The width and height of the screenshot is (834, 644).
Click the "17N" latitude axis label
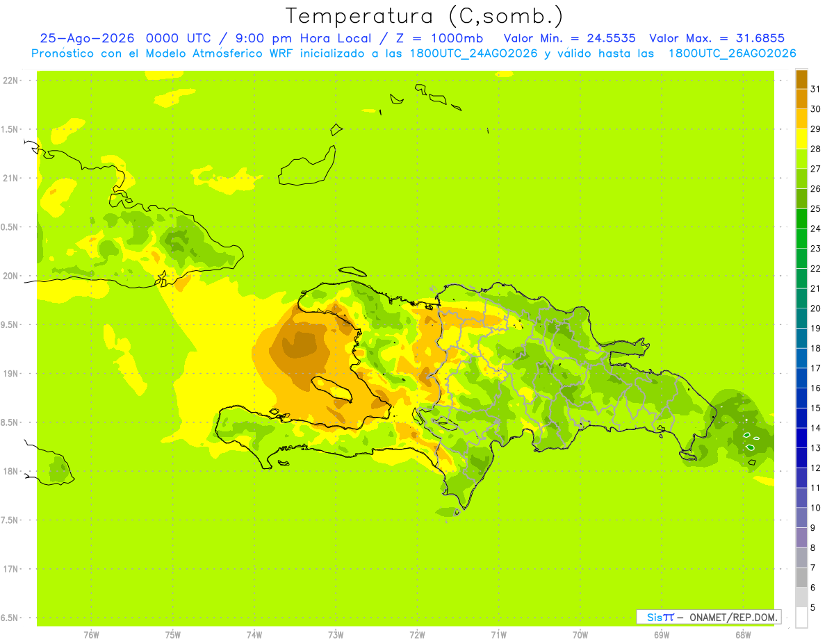10,569
